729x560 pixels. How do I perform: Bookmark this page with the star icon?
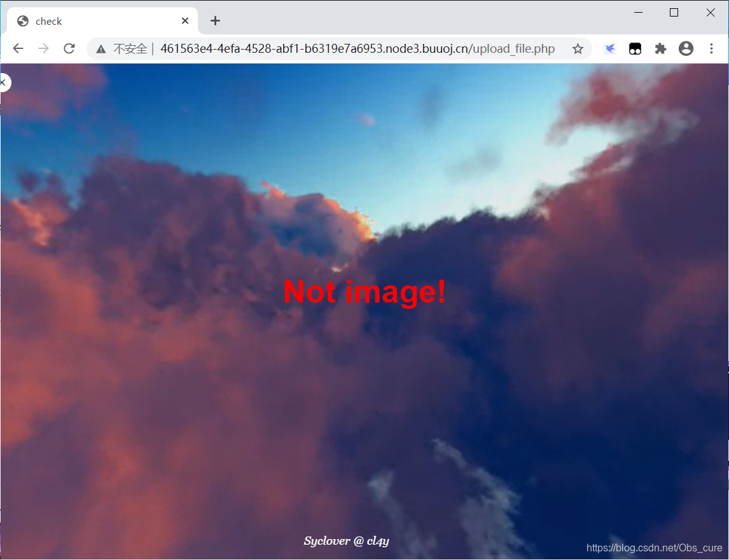[578, 49]
